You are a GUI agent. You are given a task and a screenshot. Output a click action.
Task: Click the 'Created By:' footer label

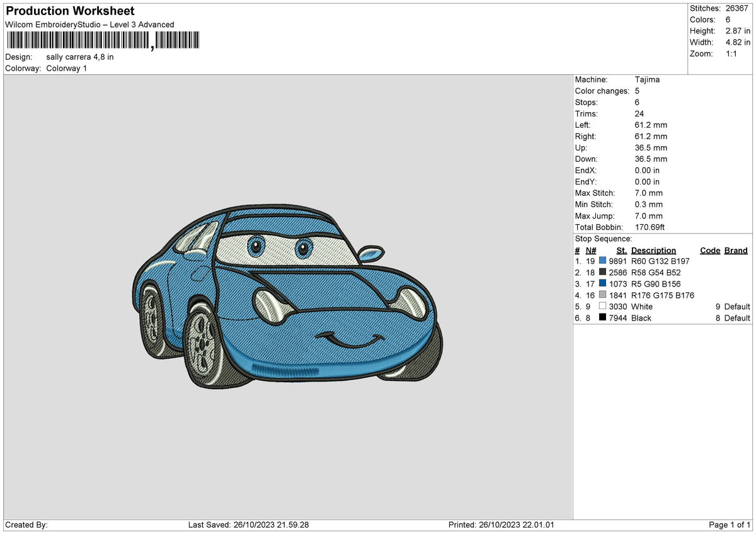pyautogui.click(x=26, y=525)
